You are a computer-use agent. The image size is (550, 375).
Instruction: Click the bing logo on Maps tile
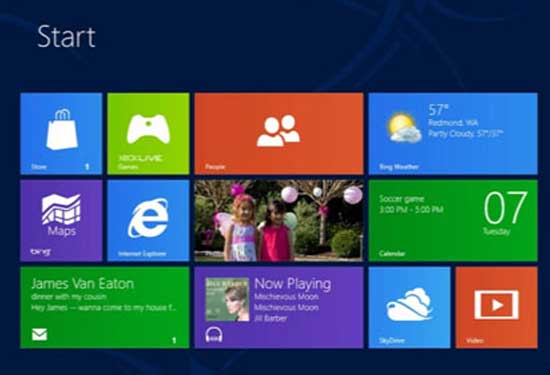40,252
